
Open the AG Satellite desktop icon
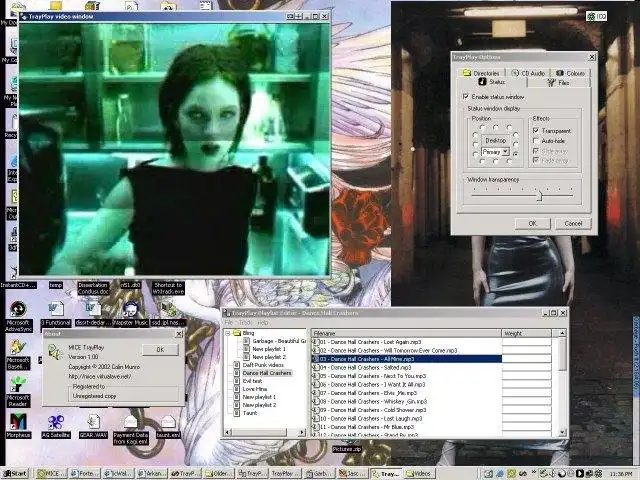coord(56,422)
